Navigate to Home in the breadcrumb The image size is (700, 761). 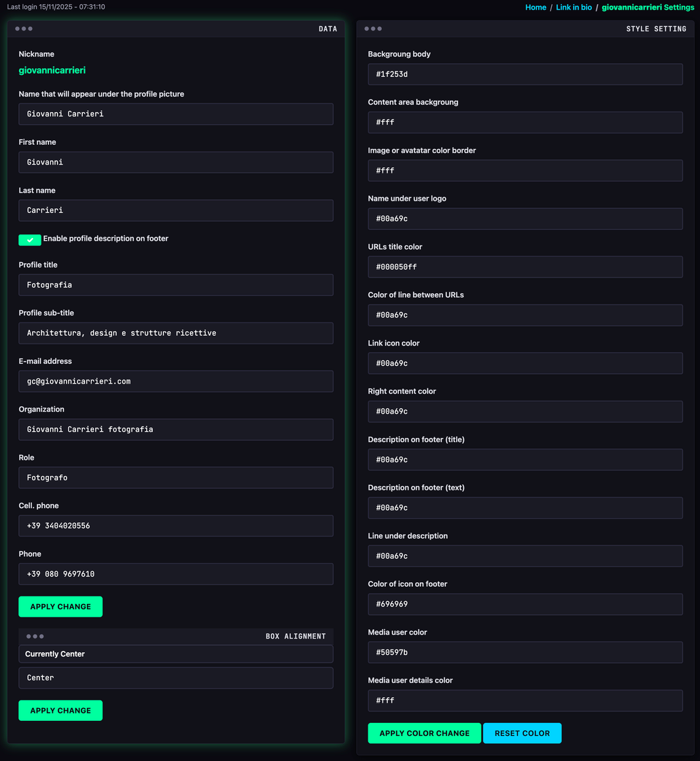(536, 7)
